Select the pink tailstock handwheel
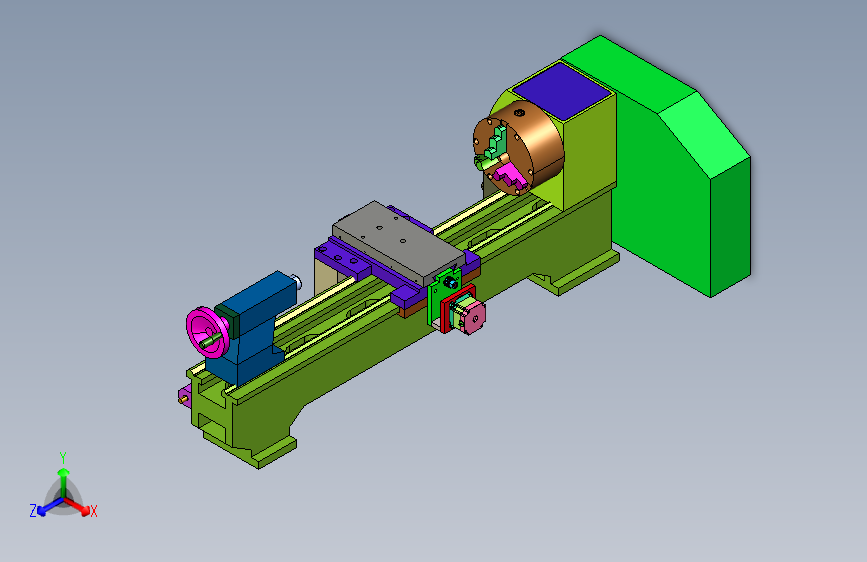The height and width of the screenshot is (562, 867). point(206,332)
